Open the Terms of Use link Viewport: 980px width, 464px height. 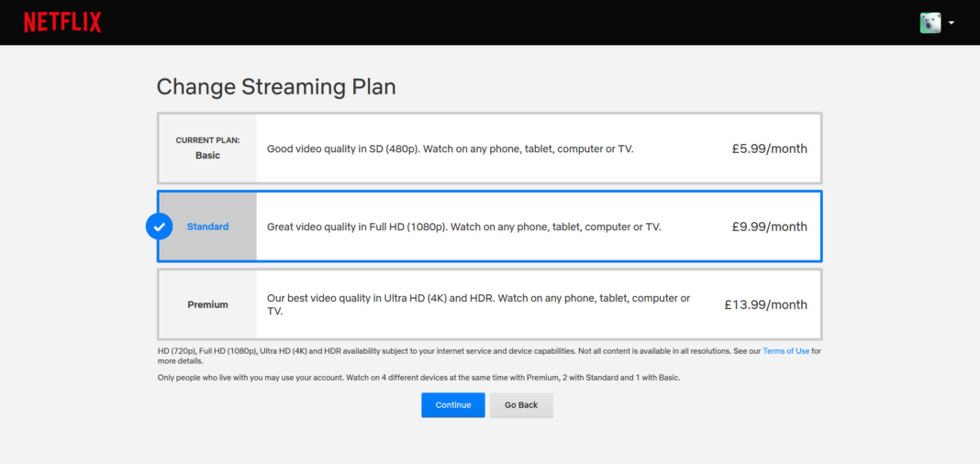pos(785,351)
